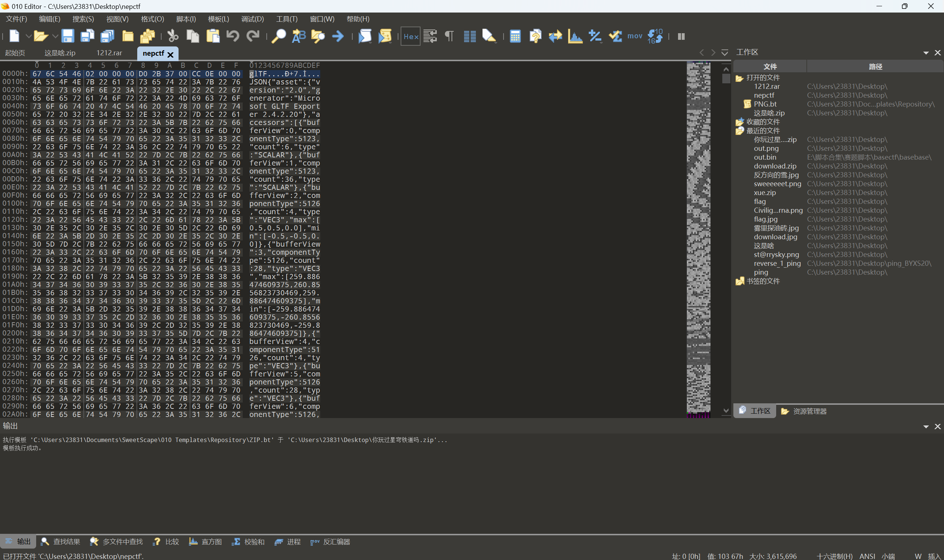Viewport: 944px width, 560px height.
Task: Click the Run Template icon
Action: coord(385,36)
